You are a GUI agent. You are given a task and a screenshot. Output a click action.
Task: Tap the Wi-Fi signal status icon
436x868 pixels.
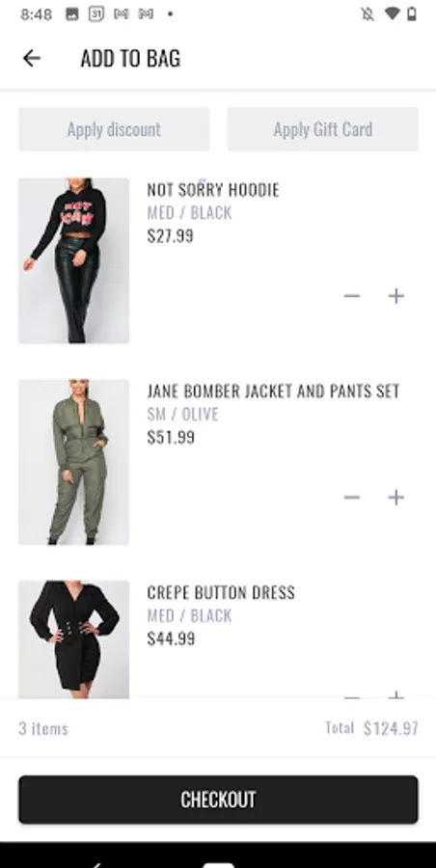(392, 14)
